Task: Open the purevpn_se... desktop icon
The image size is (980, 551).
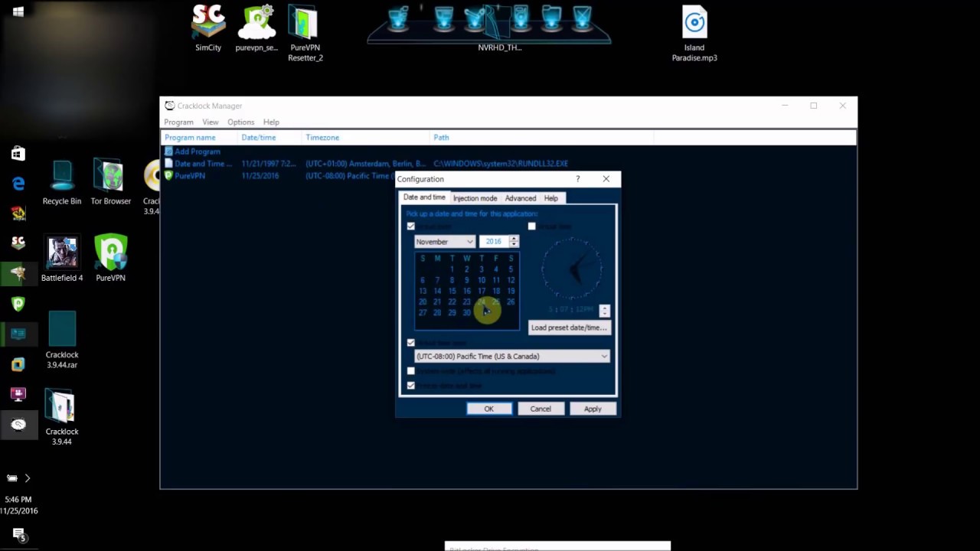Action: 256,28
